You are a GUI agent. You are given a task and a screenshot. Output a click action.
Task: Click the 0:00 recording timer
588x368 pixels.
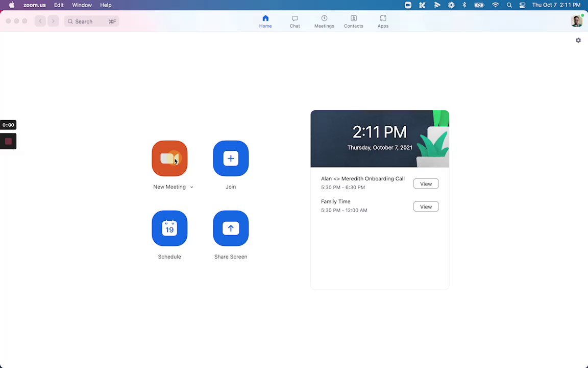pos(8,125)
